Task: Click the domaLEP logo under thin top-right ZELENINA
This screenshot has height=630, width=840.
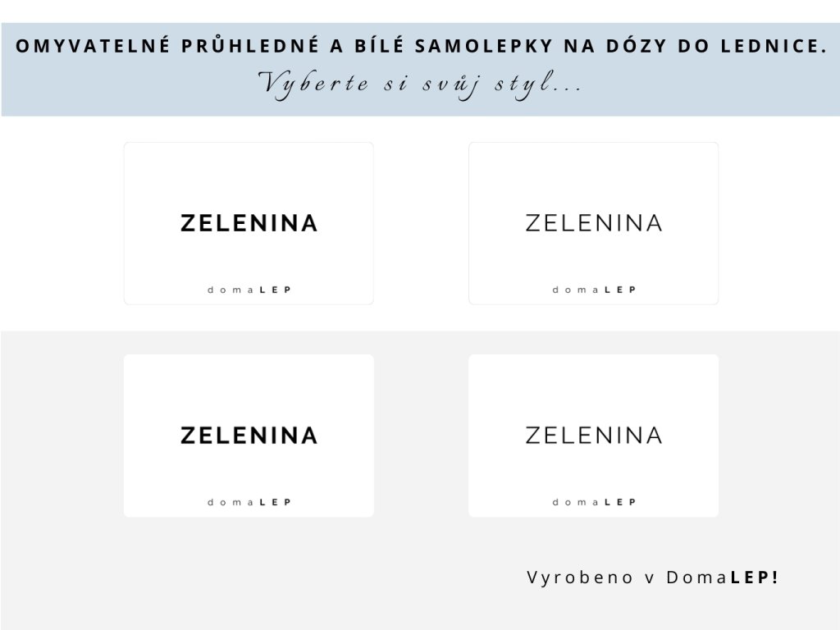Action: (x=594, y=290)
